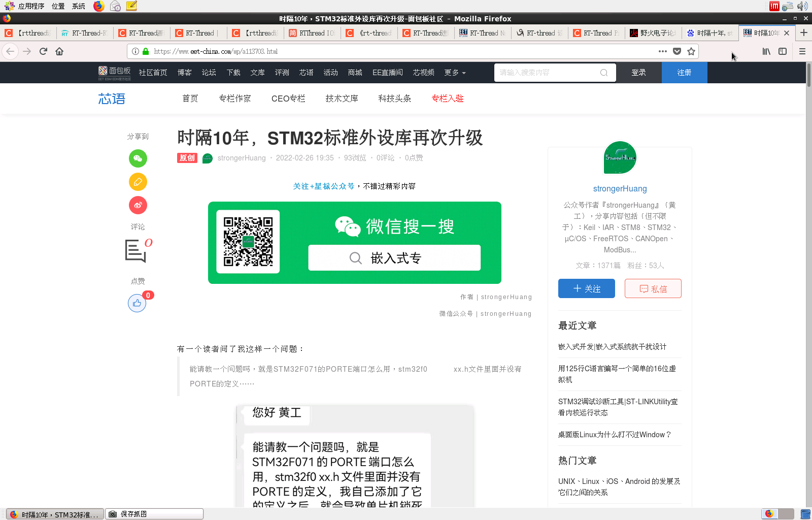This screenshot has height=520, width=812.
Task: Open Firefox home page icon
Action: [x=59, y=51]
